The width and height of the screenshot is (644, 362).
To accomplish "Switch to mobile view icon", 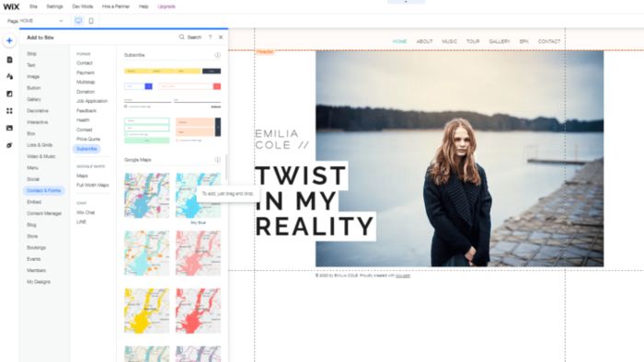I will pyautogui.click(x=91, y=21).
